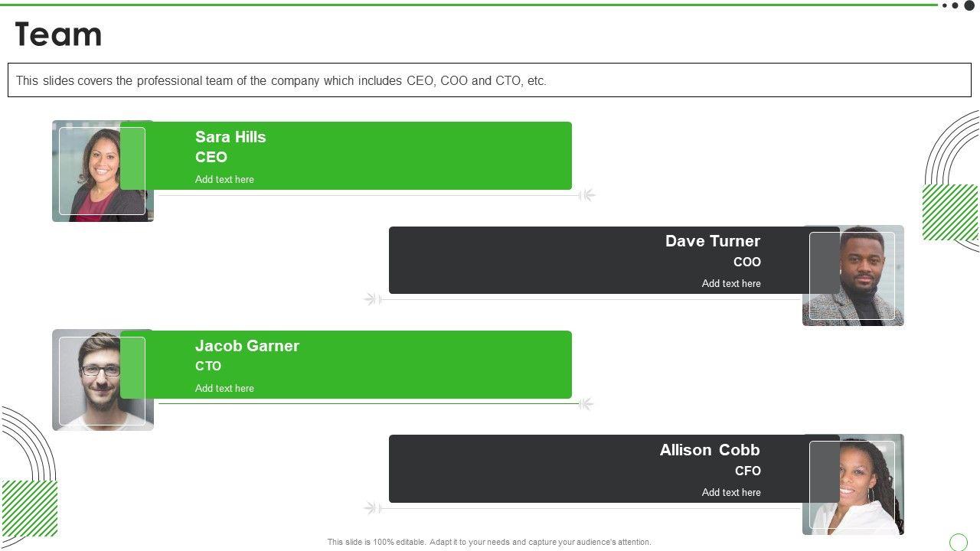
Task: Click the '100% editable' footer note
Action: 489,542
